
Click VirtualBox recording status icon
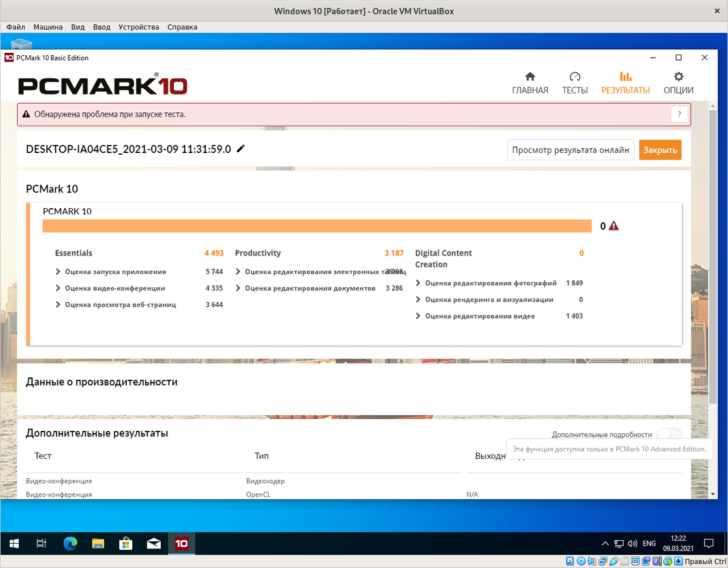coord(646,561)
